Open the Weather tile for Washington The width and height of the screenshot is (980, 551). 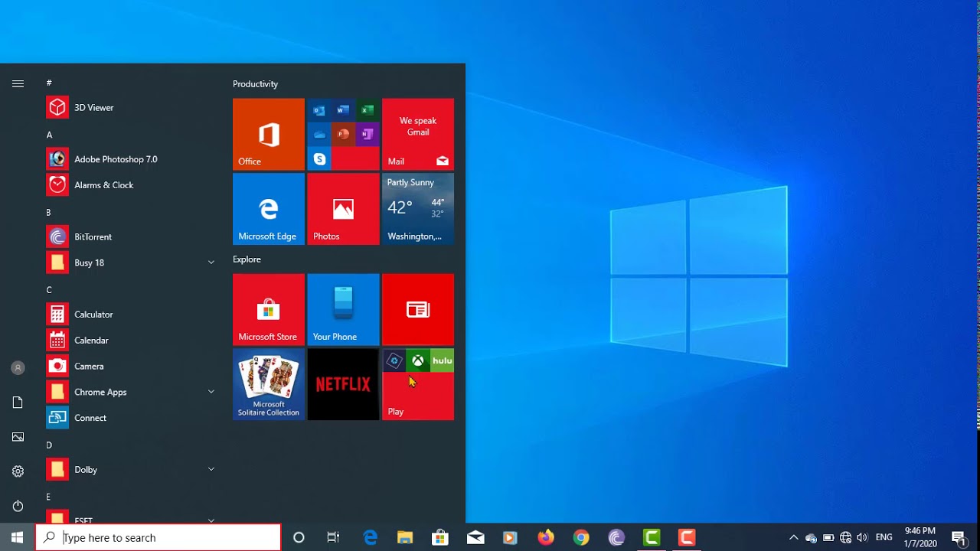point(418,209)
